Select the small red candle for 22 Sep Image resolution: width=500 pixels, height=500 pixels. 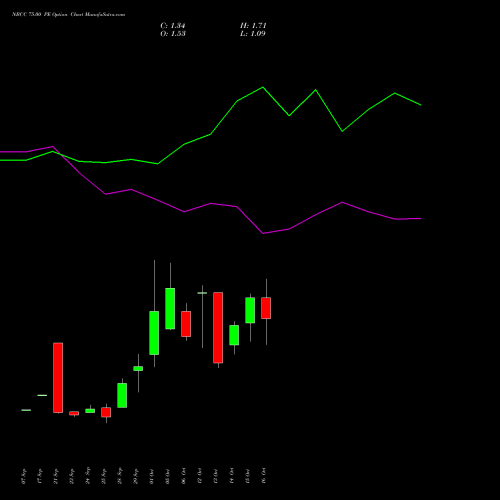click(74, 413)
